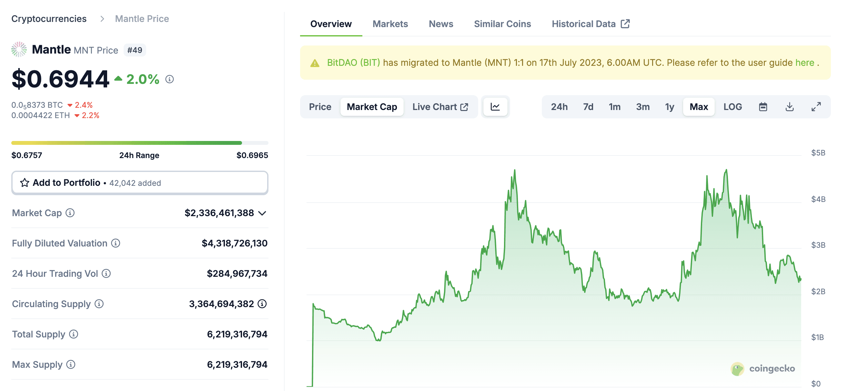Select the Price chart view
The height and width of the screenshot is (391, 868).
tap(320, 107)
